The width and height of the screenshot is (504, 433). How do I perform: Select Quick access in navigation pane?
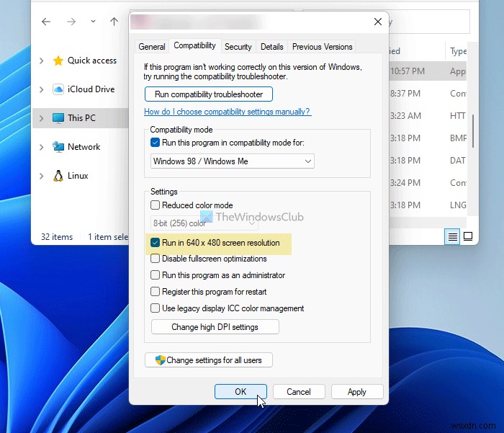click(x=92, y=61)
